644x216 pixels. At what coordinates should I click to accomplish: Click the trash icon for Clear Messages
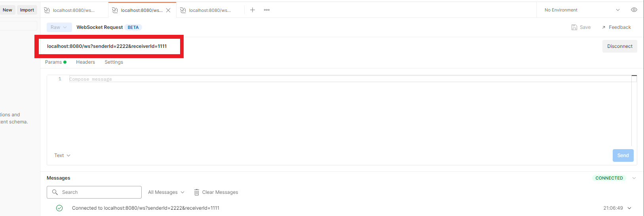196,192
